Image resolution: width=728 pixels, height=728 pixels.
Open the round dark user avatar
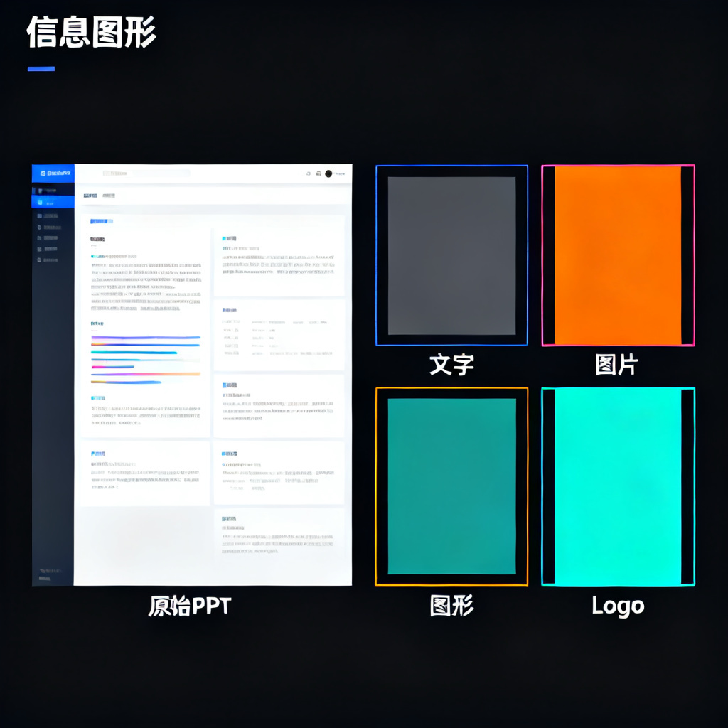(328, 173)
